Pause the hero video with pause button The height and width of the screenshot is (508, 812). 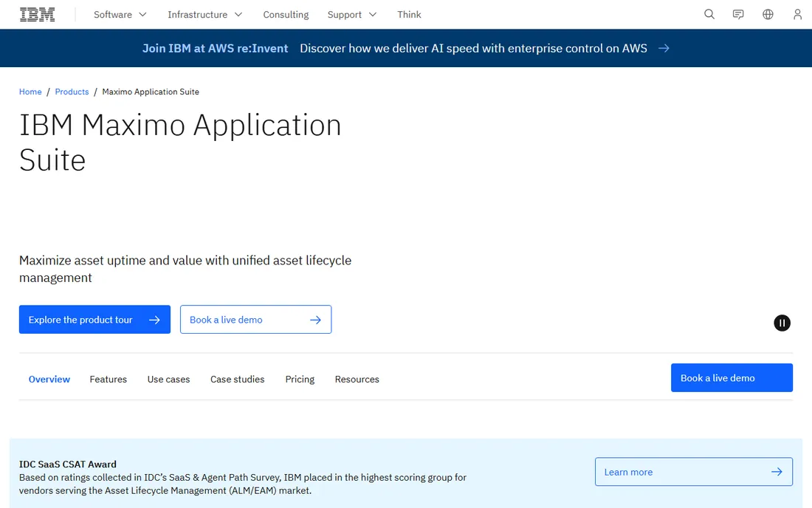coord(782,323)
